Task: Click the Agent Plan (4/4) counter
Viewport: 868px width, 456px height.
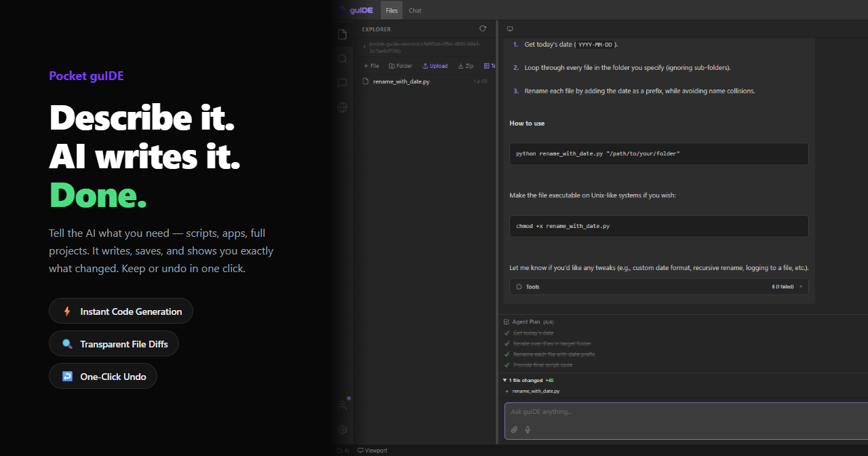Action: [x=549, y=322]
